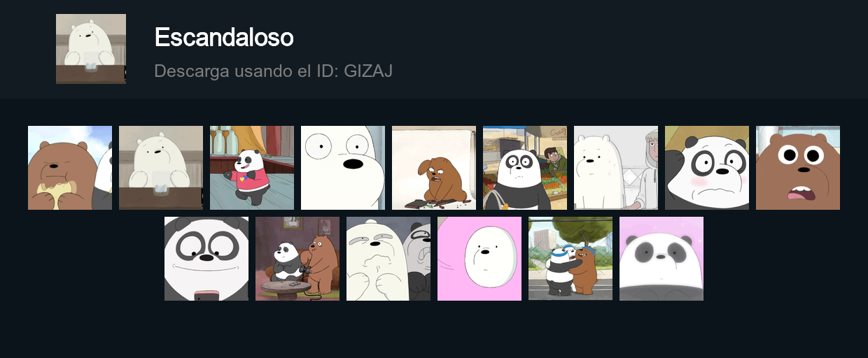The width and height of the screenshot is (868, 358).
Task: Open polar bear on pink background sticker
Action: [x=479, y=259]
